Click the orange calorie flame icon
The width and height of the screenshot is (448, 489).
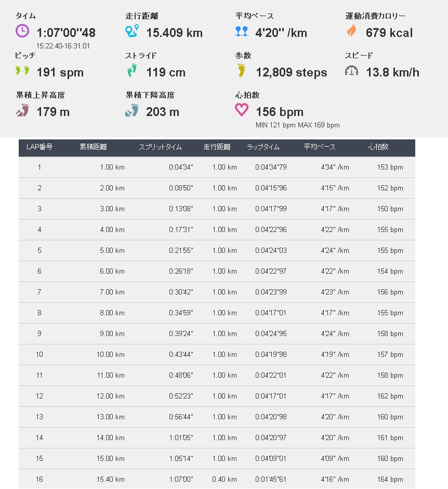coord(351,31)
